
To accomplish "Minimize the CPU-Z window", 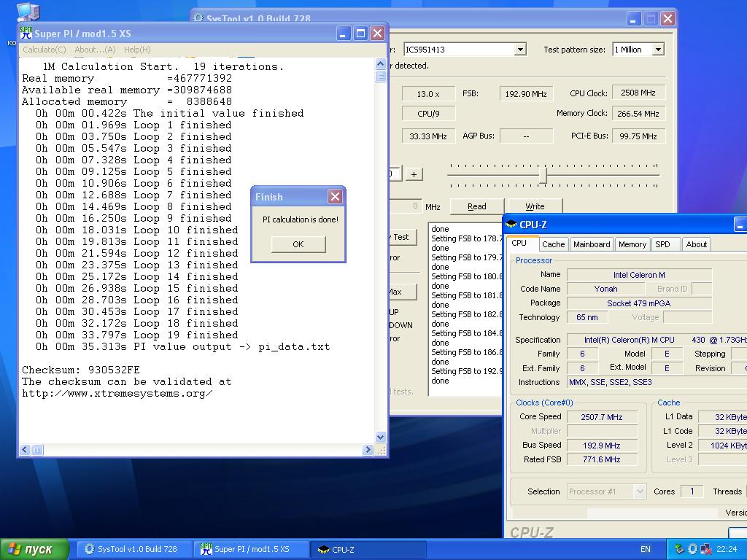I will pyautogui.click(x=740, y=225).
